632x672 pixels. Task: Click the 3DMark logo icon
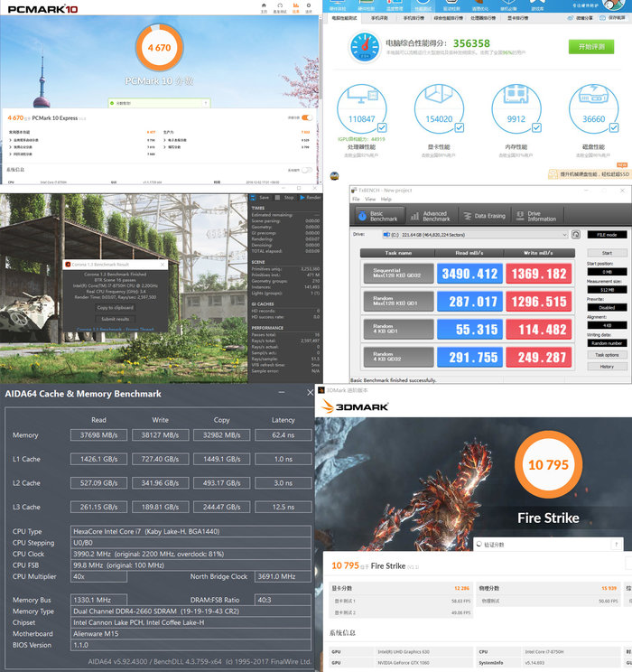[328, 406]
